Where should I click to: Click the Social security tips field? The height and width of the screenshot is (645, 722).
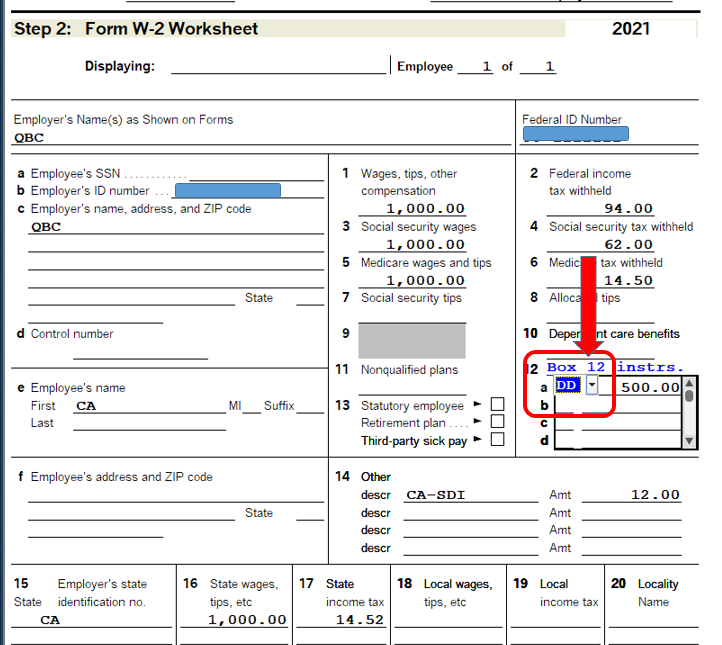(x=413, y=316)
